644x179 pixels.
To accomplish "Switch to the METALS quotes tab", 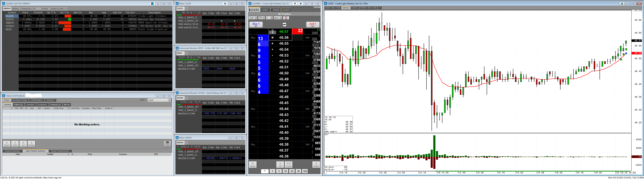I will point(16,9).
